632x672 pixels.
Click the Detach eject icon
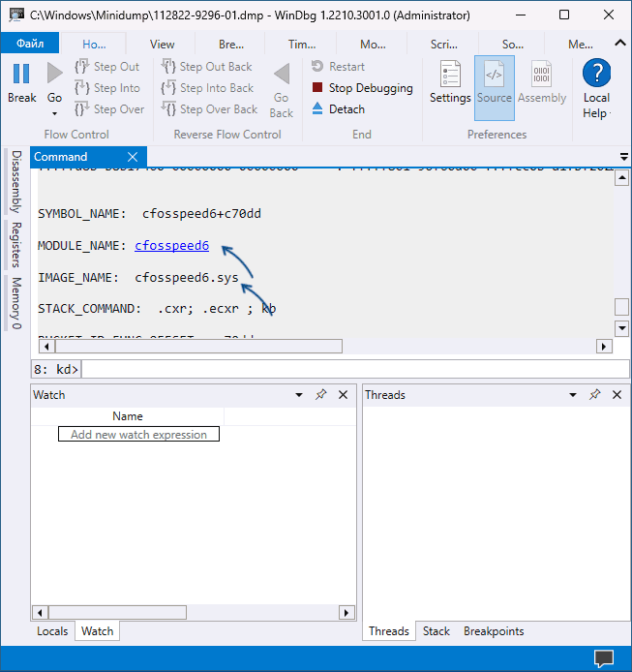click(318, 109)
